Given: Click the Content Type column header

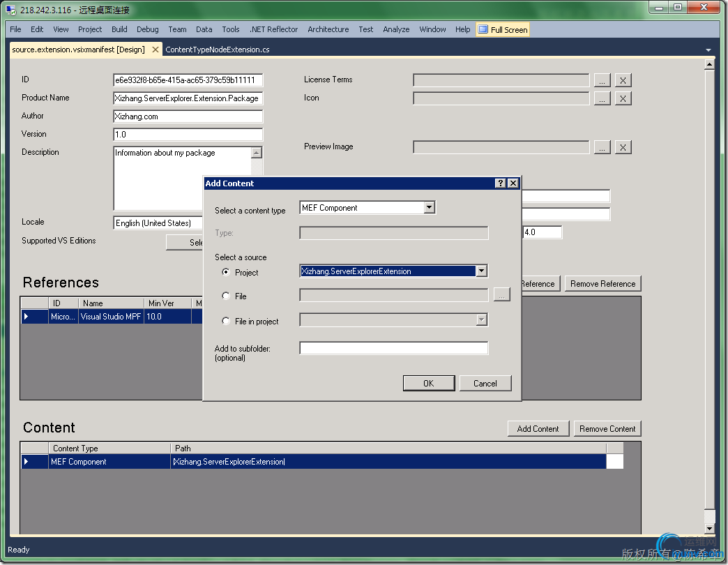Looking at the screenshot, I should [x=109, y=448].
